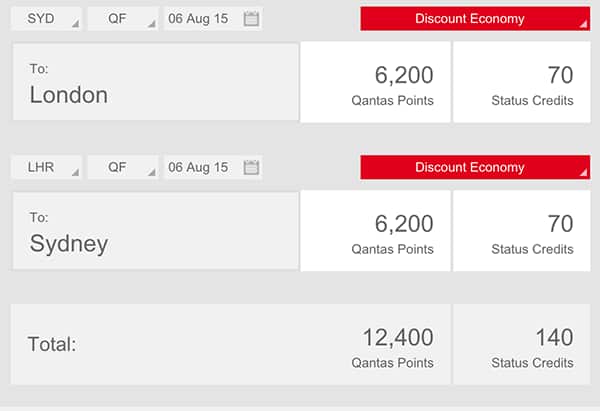Expand the LHR origin airport dropdown
Screen dimensions: 600x411
[46, 167]
